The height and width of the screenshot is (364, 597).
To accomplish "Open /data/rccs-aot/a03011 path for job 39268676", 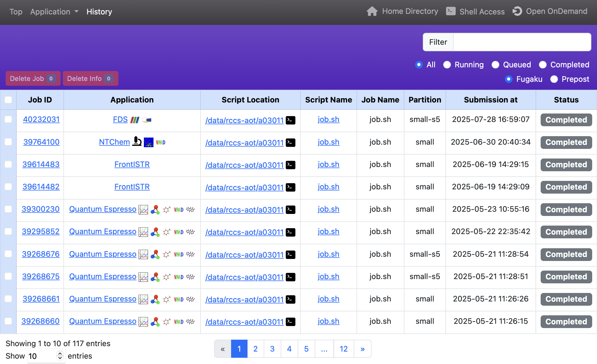I will [244, 255].
